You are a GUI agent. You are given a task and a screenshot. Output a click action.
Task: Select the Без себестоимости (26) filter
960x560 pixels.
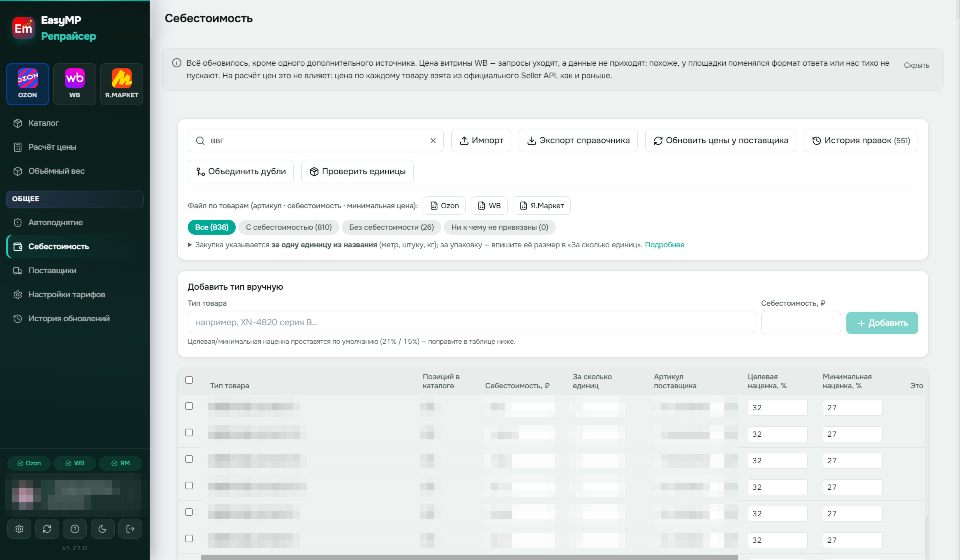391,227
